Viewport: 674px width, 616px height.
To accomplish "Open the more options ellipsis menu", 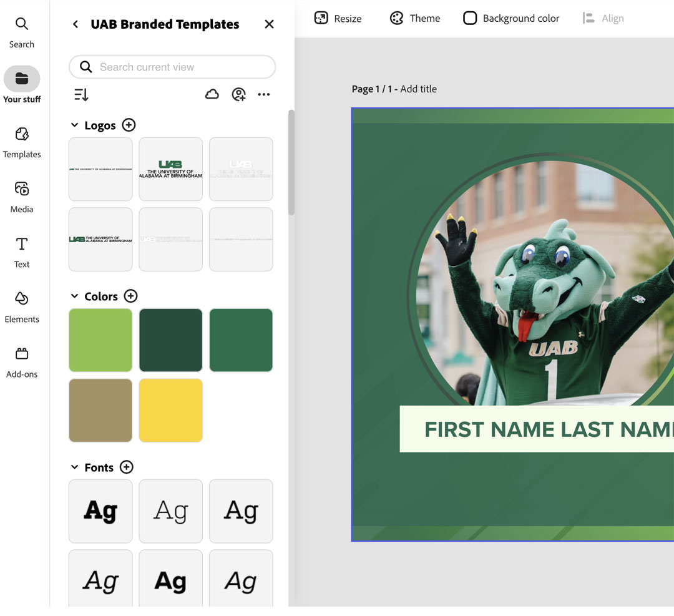I will (264, 94).
